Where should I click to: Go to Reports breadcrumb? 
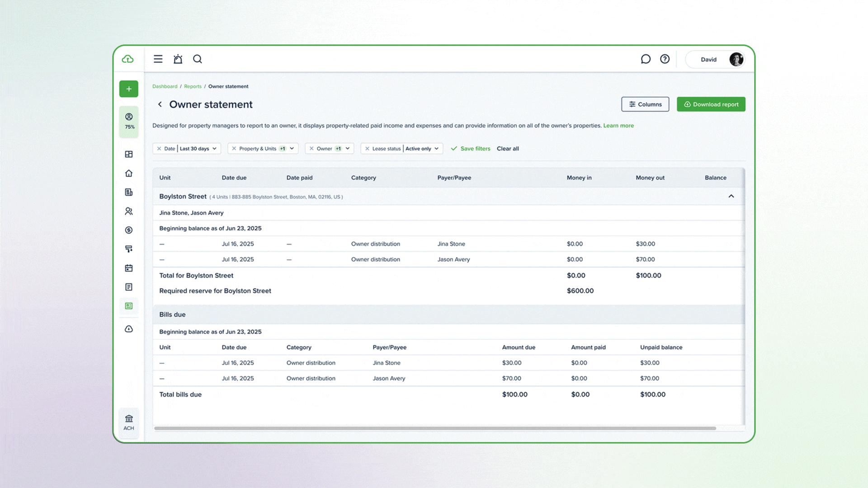click(x=193, y=86)
